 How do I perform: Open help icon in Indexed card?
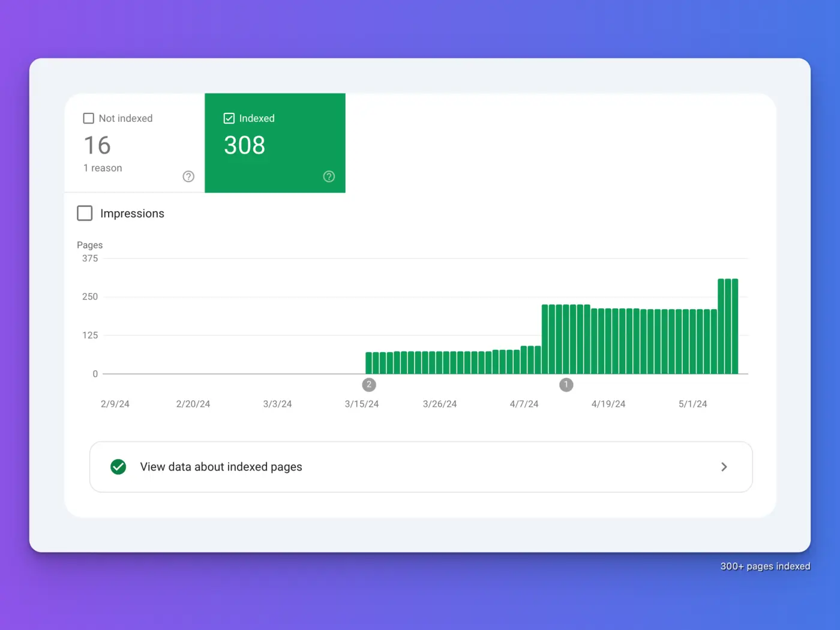[x=329, y=176]
